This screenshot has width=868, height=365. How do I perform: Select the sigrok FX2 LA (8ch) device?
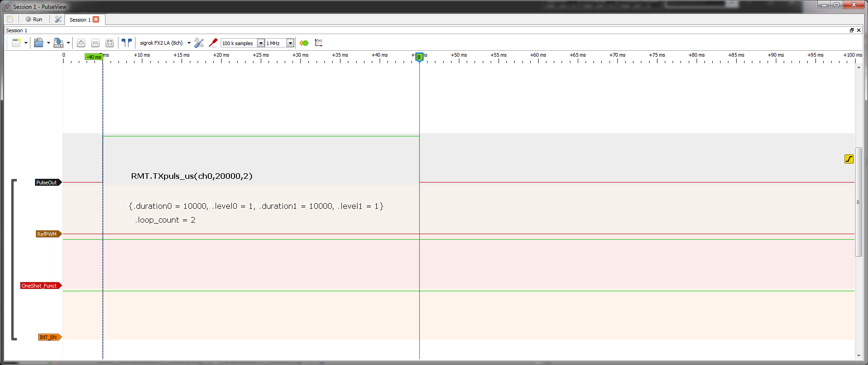point(161,43)
